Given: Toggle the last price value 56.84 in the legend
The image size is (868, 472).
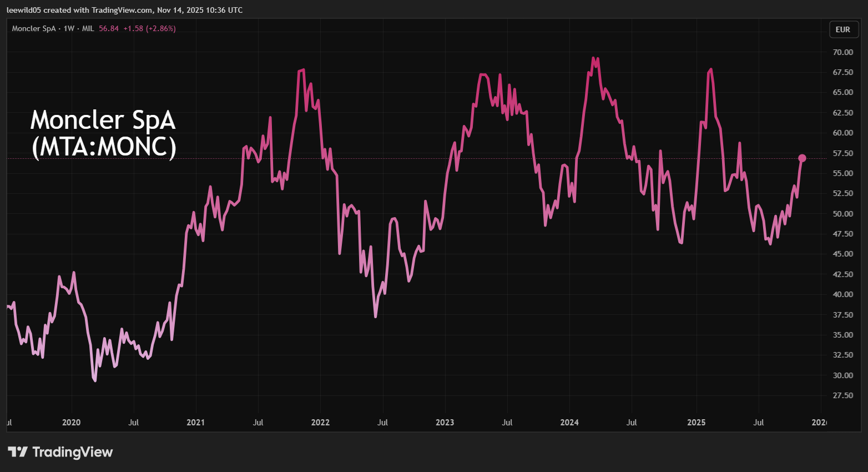Looking at the screenshot, I should coord(108,28).
